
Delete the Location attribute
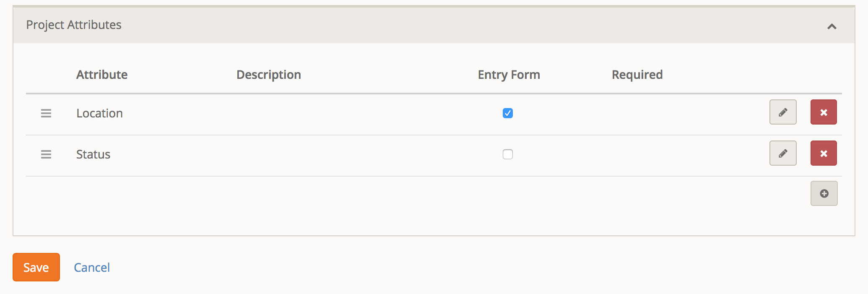pos(823,112)
